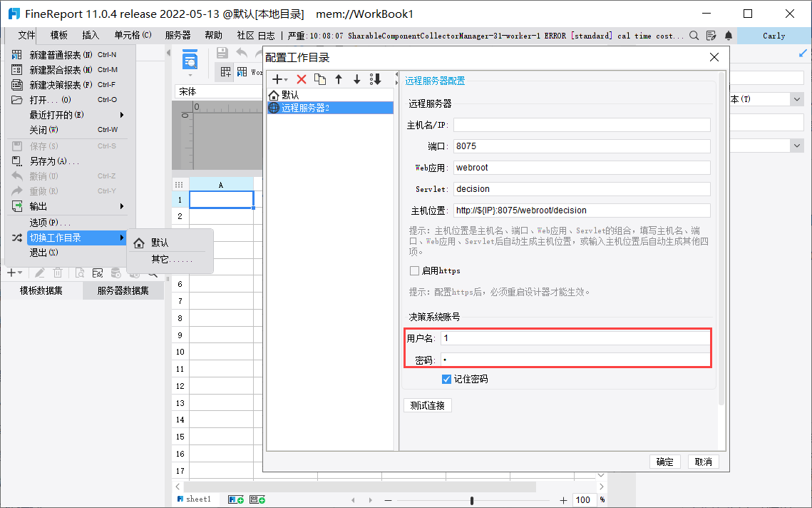Screen dimensions: 812x508
Task: Click the edit note icon beside search
Action: coord(711,35)
